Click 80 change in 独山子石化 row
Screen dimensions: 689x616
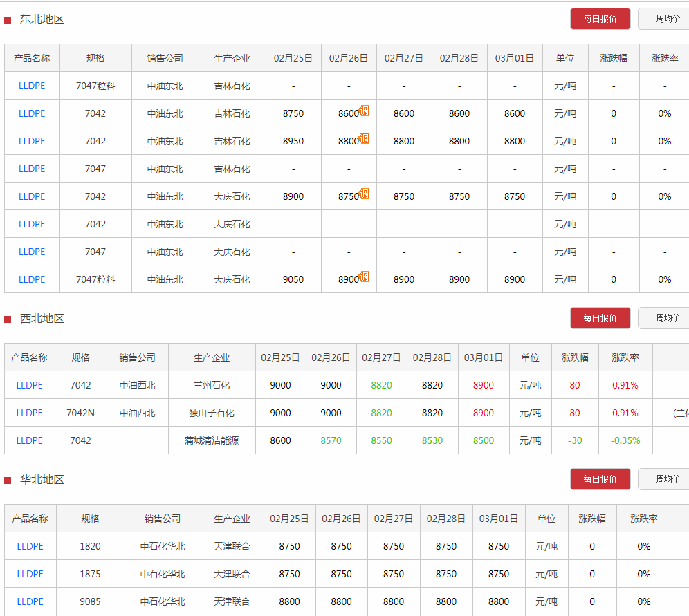575,413
